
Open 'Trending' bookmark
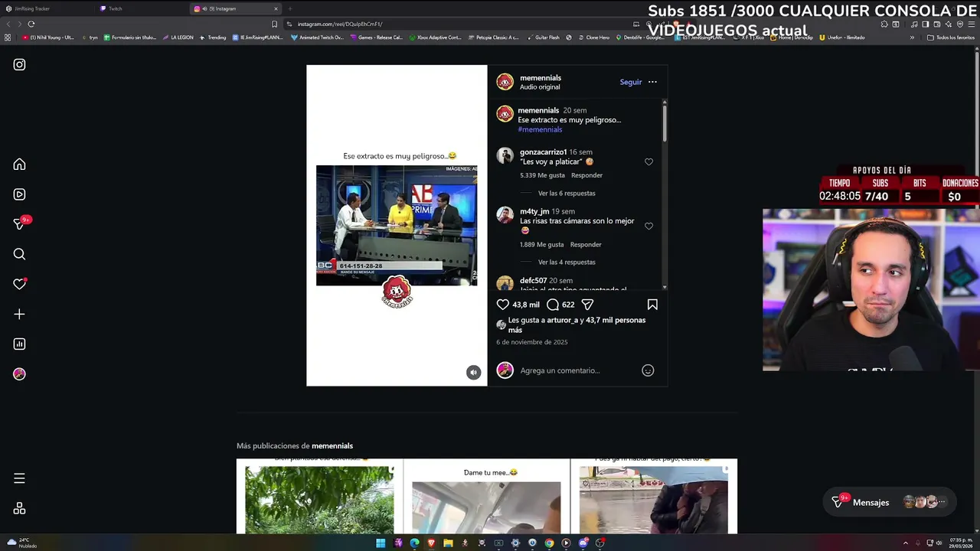[x=213, y=37]
